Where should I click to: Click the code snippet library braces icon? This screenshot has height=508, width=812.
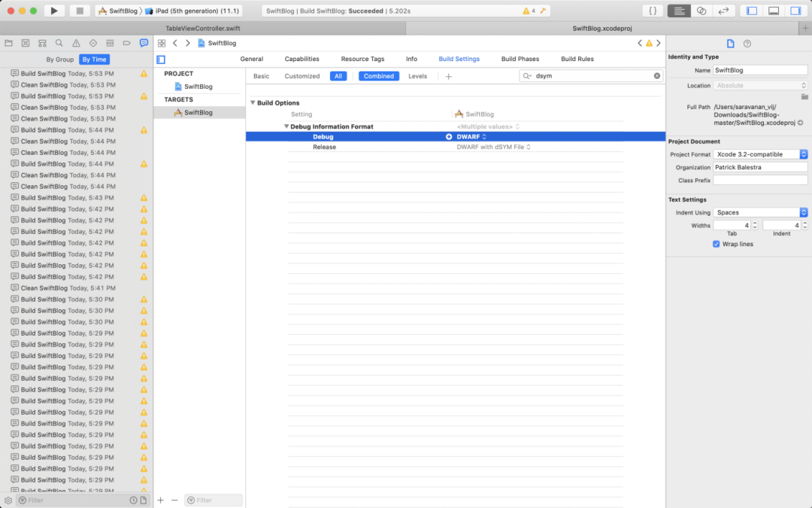point(653,11)
